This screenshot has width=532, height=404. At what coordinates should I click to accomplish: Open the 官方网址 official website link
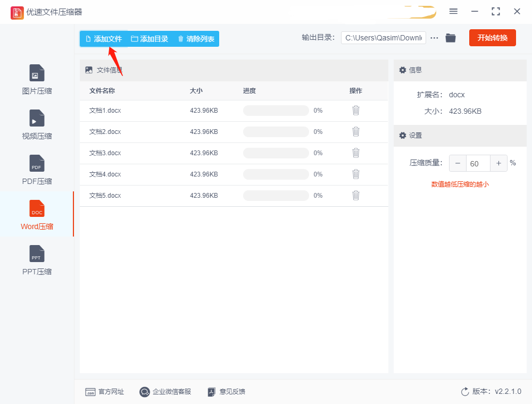pos(104,392)
